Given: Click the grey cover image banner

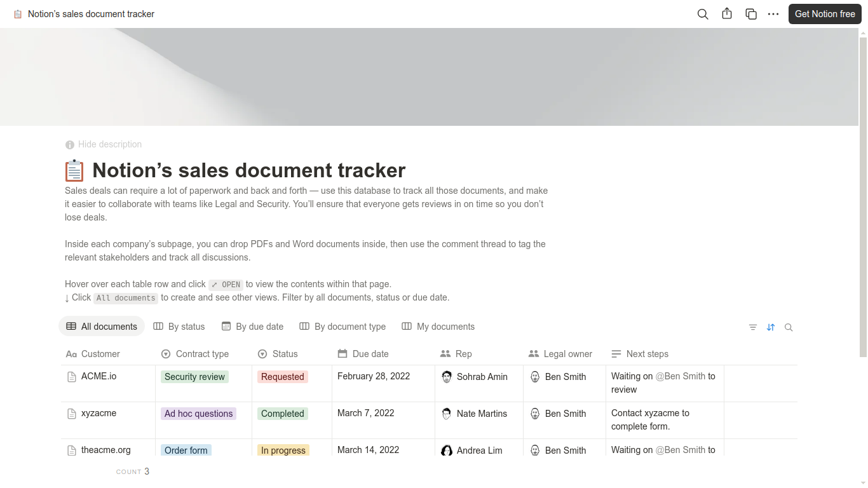Looking at the screenshot, I should click(x=429, y=77).
